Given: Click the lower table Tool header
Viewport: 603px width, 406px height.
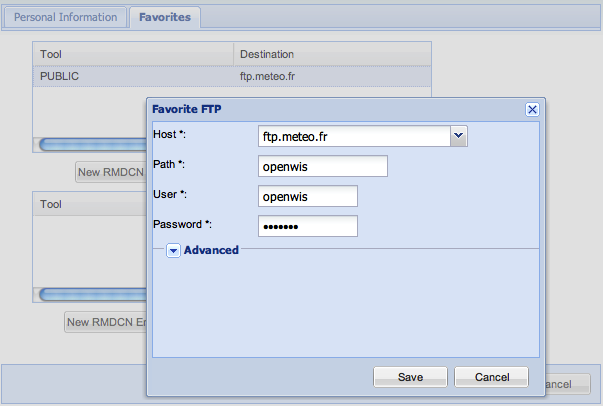Looking at the screenshot, I should (x=90, y=204).
